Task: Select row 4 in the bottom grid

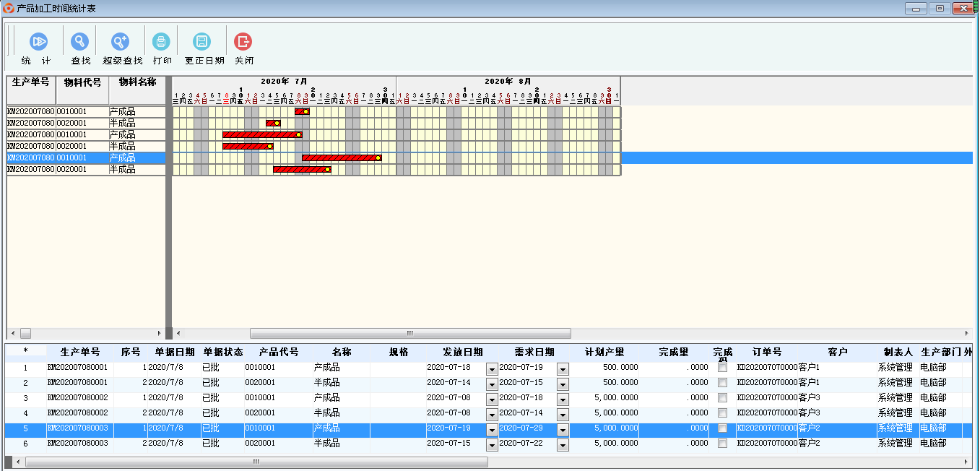Action: coord(25,413)
